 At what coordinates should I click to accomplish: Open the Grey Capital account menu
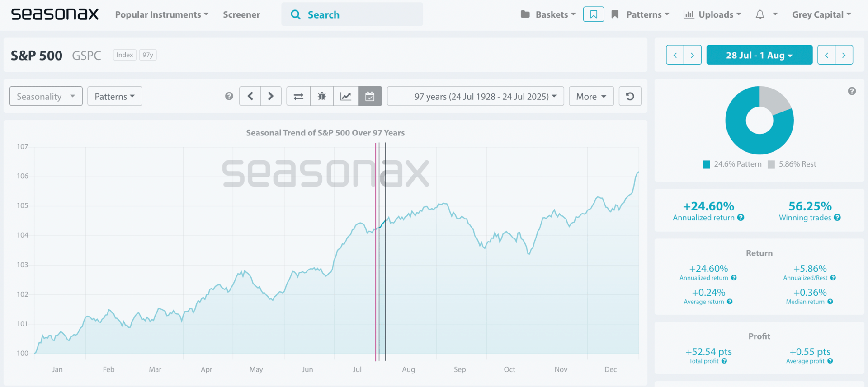[821, 14]
